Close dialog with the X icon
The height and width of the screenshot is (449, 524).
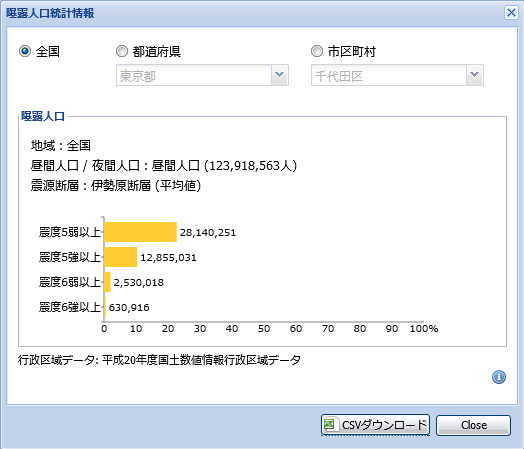pos(511,13)
